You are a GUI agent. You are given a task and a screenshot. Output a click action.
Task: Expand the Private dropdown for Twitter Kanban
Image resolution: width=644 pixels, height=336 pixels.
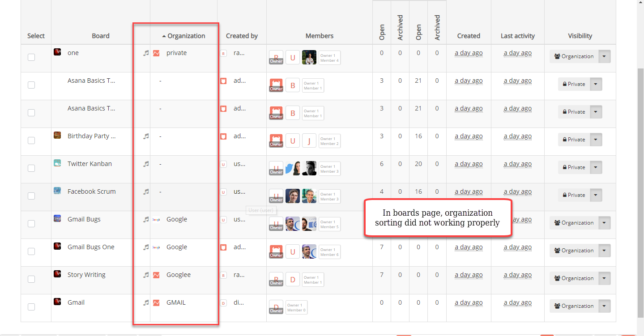pos(596,167)
